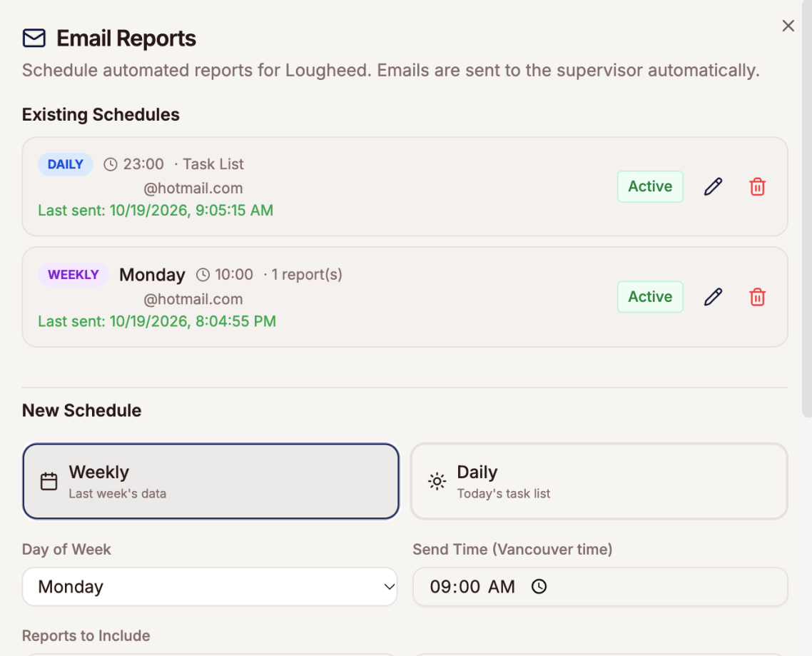
Task: Select the Weekly schedule type option
Action: click(x=210, y=481)
